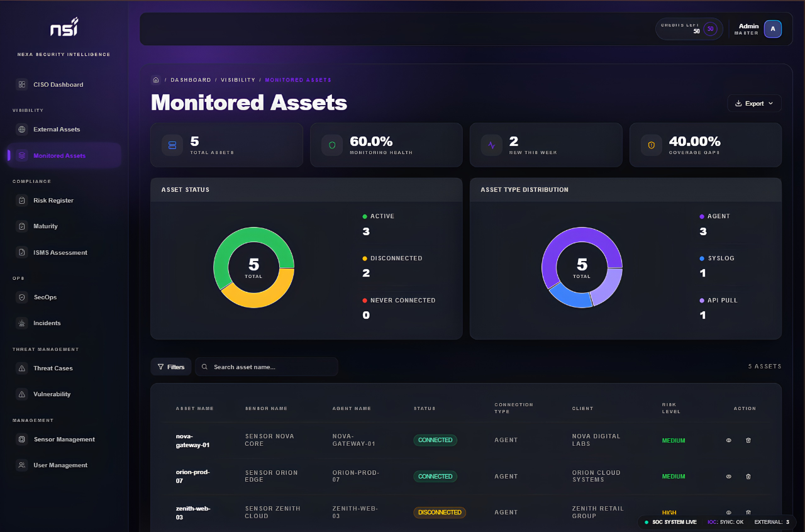View nova-gateway-01 details with the eye icon
This screenshot has width=805, height=532.
point(729,440)
